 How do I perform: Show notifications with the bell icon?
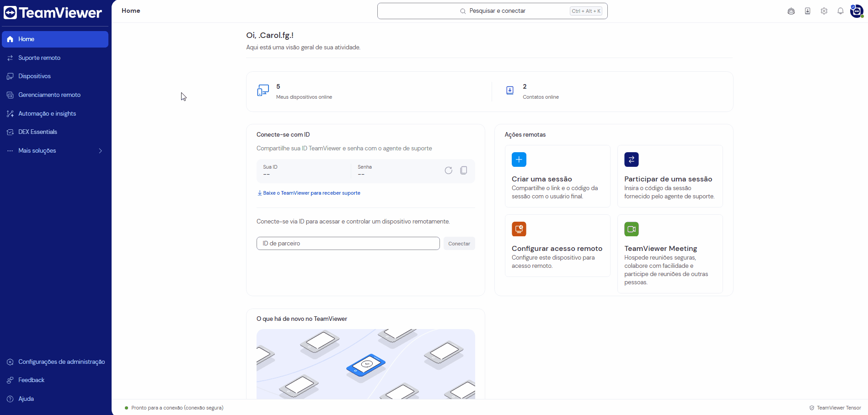841,11
